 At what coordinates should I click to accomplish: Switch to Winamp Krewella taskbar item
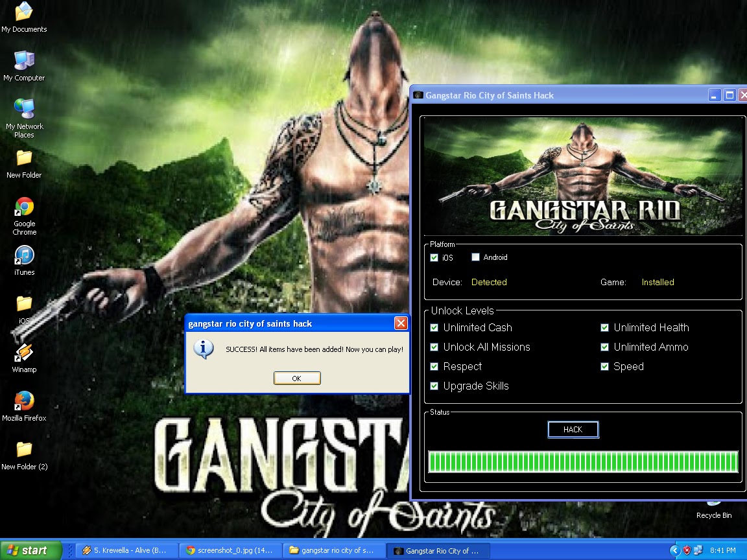coord(126,550)
